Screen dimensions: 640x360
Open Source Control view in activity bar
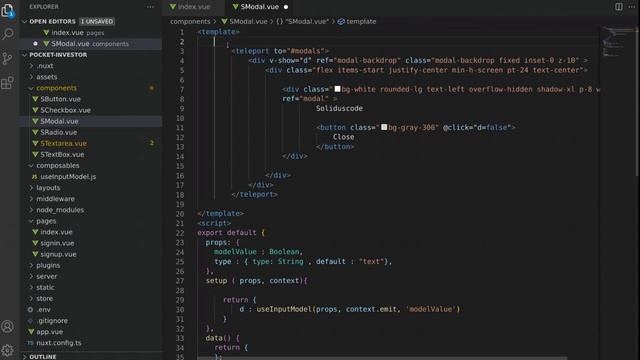click(x=8, y=59)
